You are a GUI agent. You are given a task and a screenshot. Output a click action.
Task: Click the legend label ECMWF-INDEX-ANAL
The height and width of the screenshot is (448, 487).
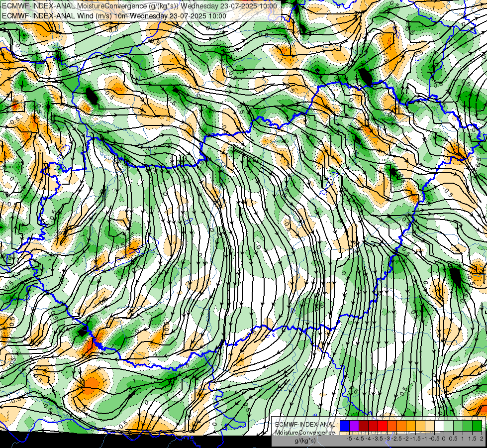[x=305, y=425]
